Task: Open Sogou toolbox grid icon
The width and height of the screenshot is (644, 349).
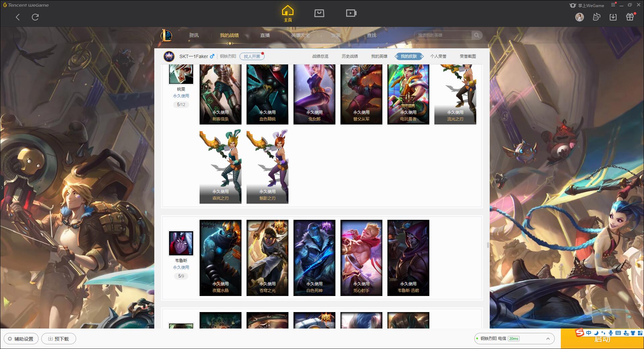Action: 640,333
